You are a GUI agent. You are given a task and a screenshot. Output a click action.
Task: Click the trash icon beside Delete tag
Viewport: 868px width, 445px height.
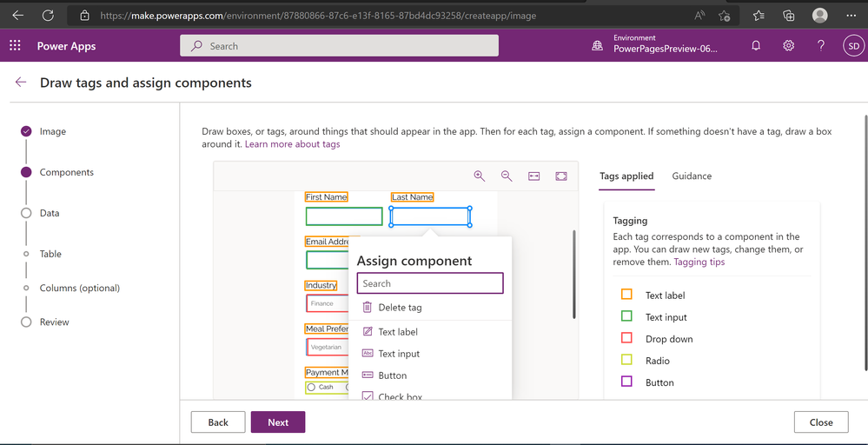[x=367, y=307]
